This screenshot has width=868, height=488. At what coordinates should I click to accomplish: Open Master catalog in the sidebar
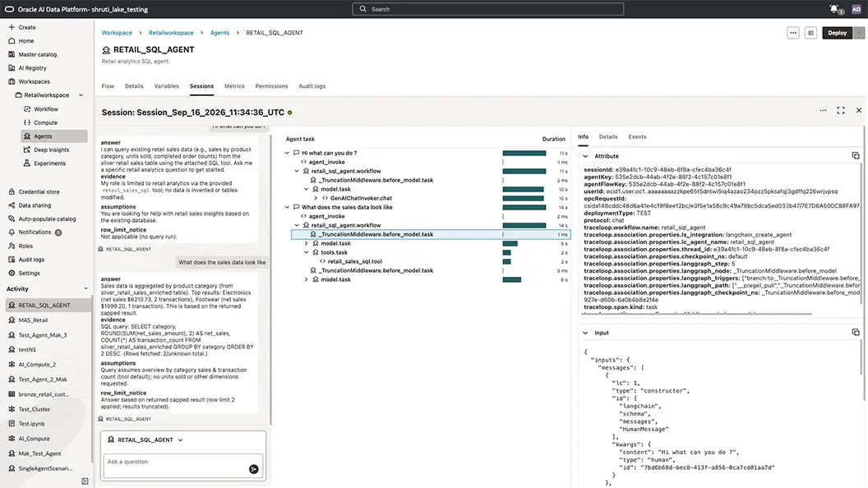(x=37, y=54)
